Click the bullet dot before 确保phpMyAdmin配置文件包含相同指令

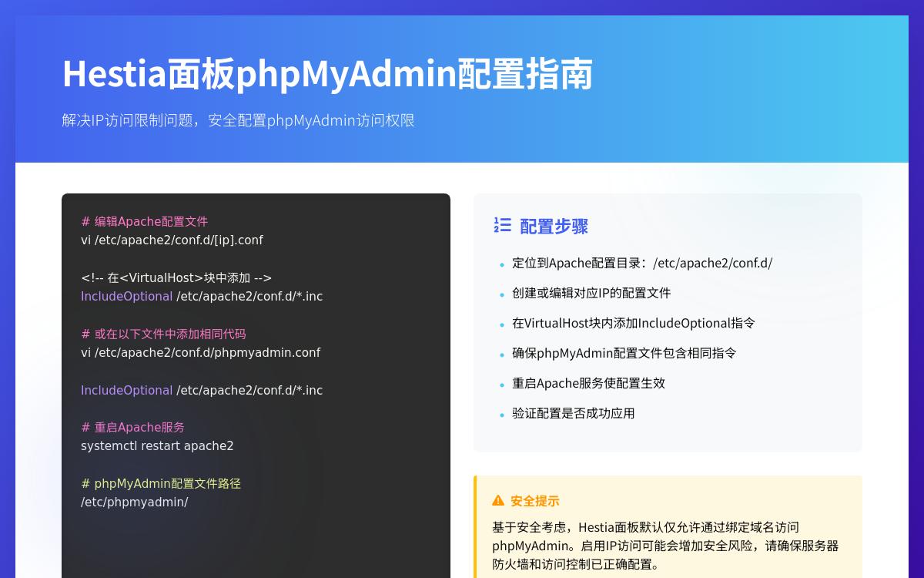(x=502, y=355)
